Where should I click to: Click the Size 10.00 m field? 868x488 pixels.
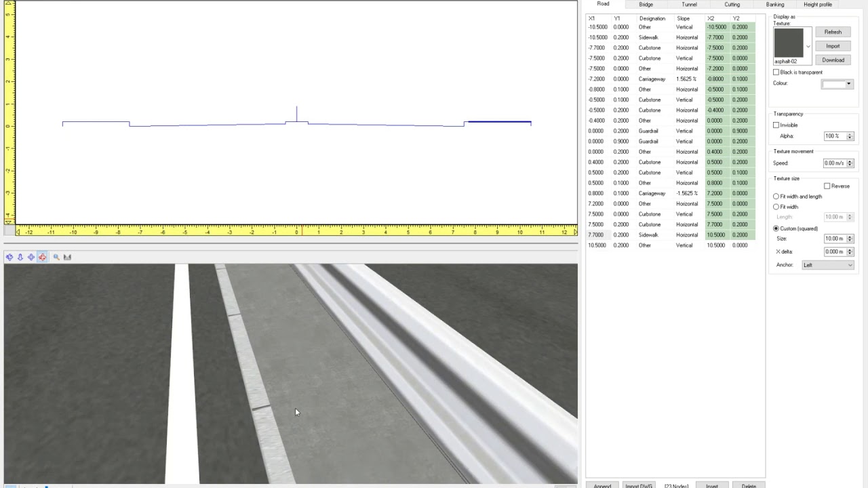(x=834, y=239)
